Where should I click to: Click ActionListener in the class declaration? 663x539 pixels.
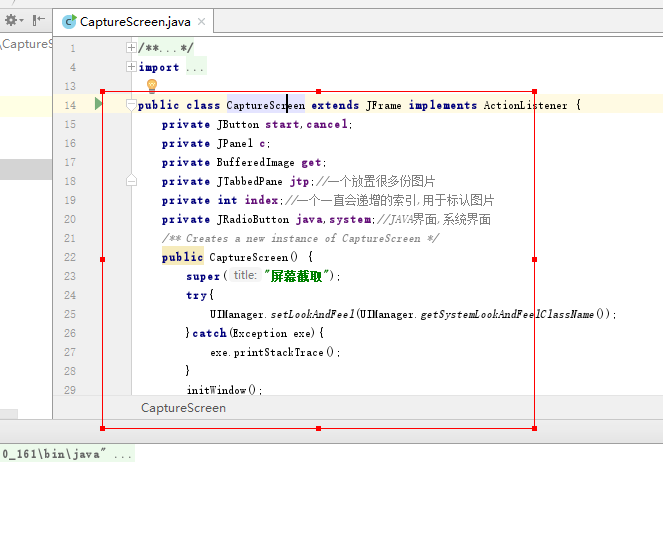pyautogui.click(x=525, y=105)
